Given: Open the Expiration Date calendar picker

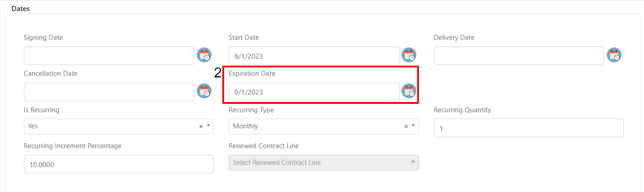Looking at the screenshot, I should pos(409,91).
